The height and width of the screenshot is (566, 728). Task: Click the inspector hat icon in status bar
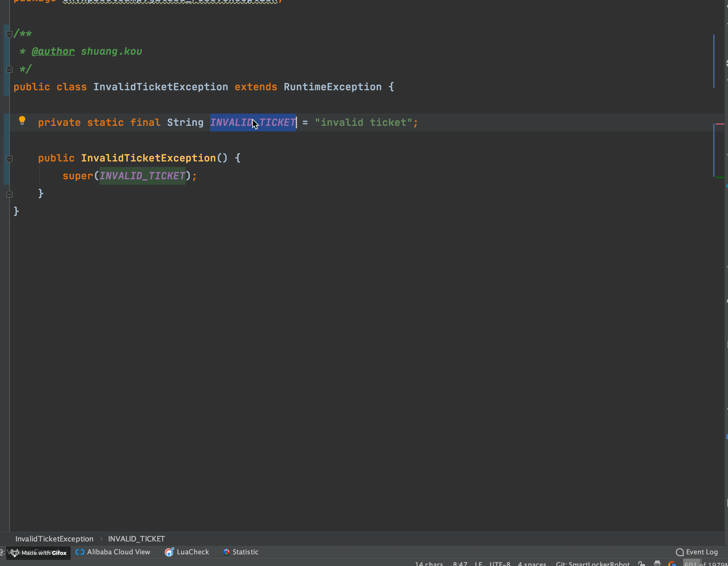[x=657, y=564]
